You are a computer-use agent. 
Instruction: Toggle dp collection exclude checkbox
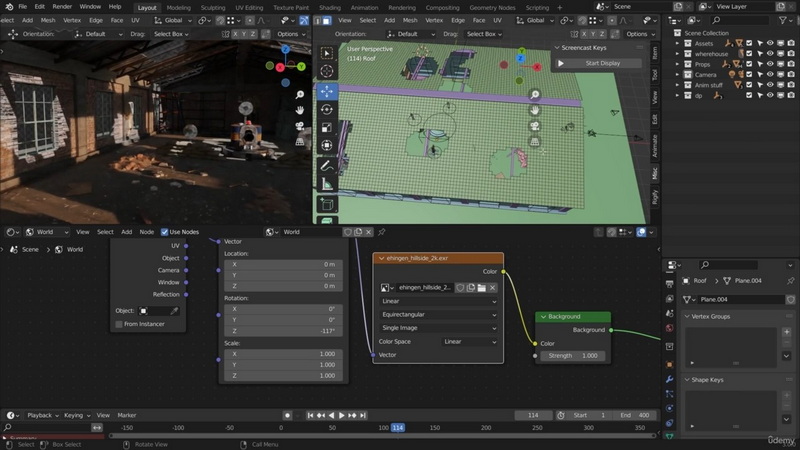(x=749, y=95)
